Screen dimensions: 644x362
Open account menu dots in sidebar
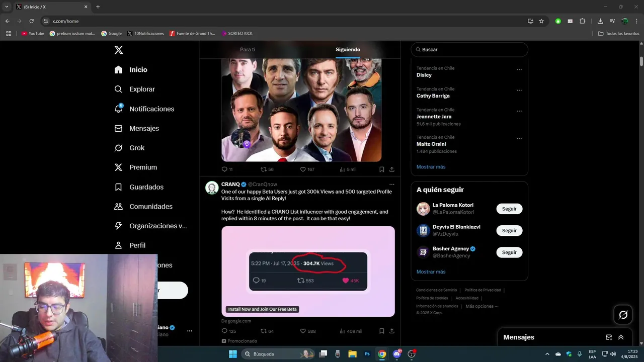tap(190, 331)
